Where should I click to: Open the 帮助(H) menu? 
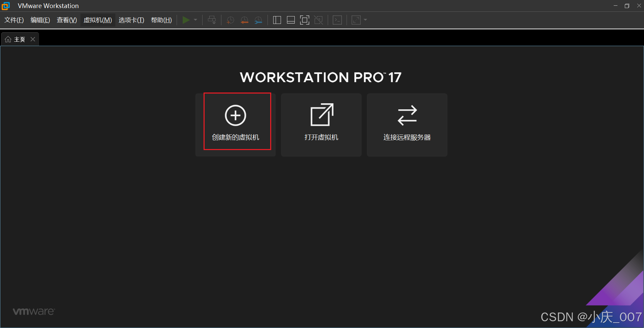(162, 20)
